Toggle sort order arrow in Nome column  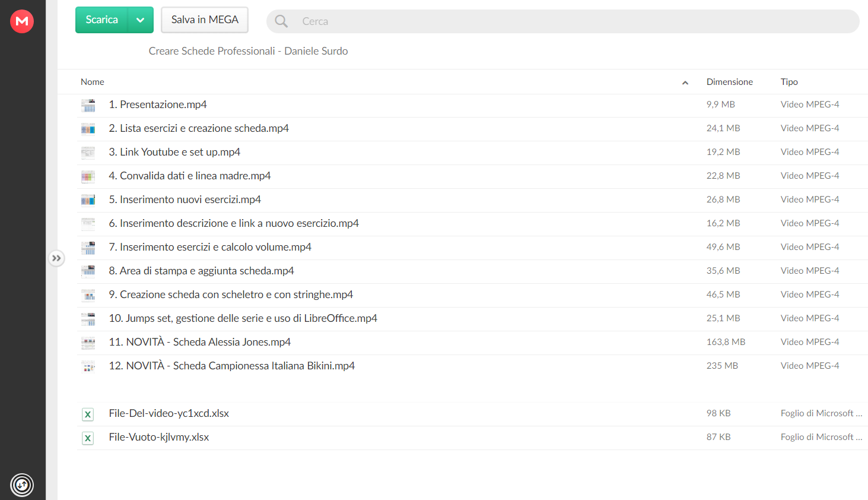click(685, 83)
